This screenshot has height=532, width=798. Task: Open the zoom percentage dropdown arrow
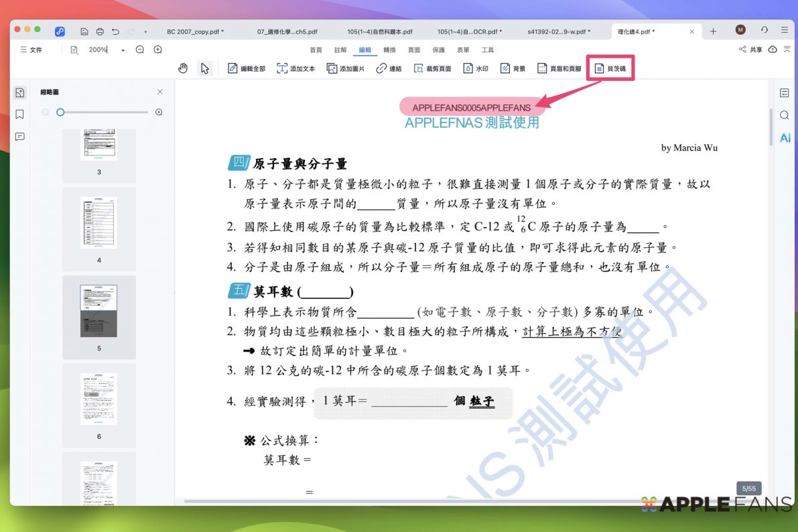point(123,50)
